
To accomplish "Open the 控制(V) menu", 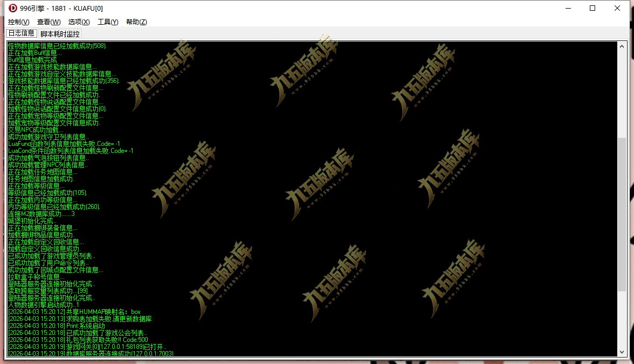I will coord(18,22).
